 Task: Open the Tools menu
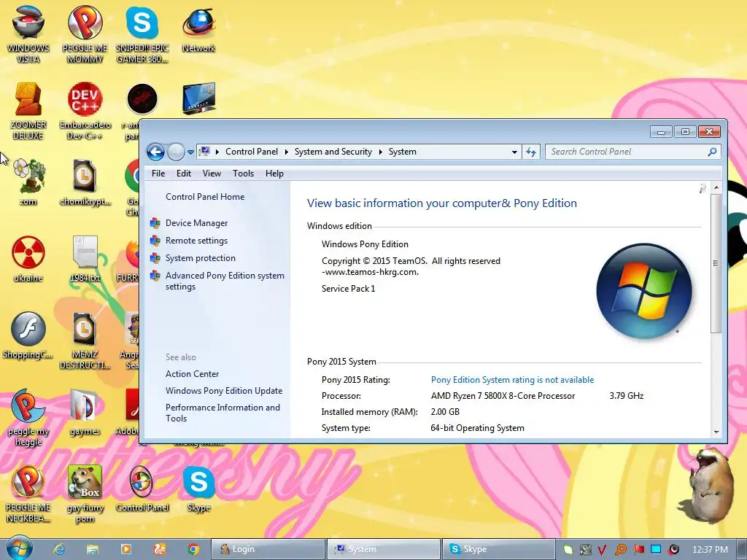[x=243, y=174]
